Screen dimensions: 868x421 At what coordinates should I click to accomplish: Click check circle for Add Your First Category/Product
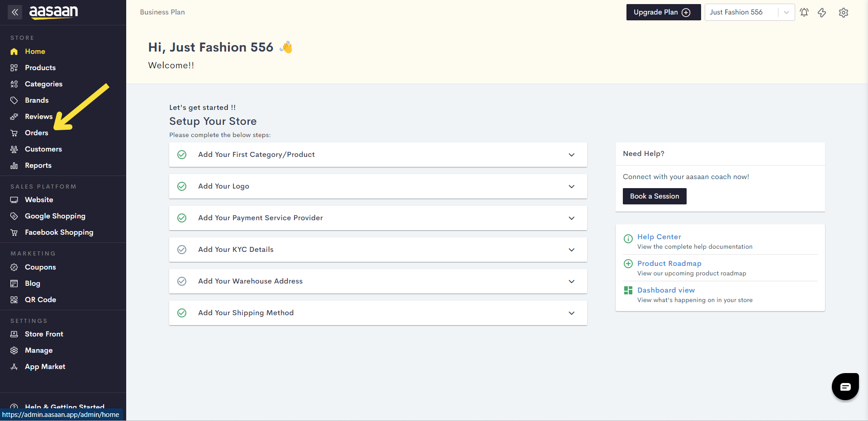[182, 155]
